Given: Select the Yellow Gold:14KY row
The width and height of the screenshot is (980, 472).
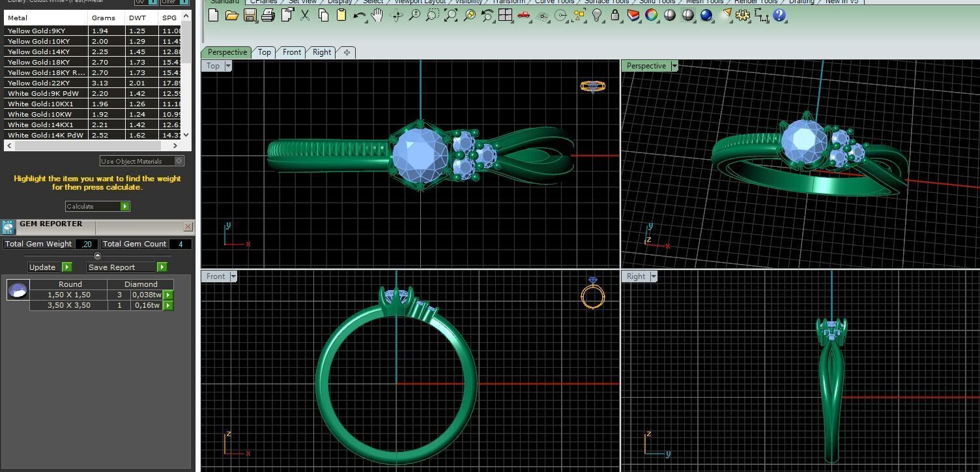Looking at the screenshot, I should click(93, 52).
